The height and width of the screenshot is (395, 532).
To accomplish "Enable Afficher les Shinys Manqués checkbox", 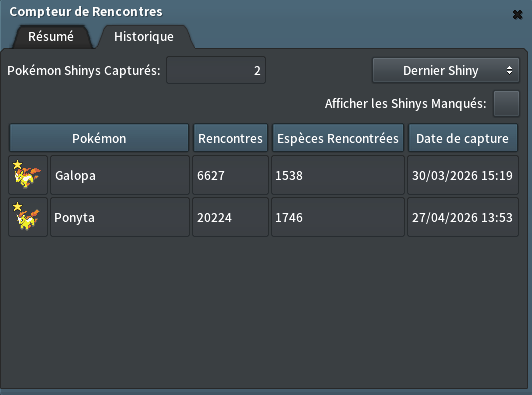I will coord(506,104).
